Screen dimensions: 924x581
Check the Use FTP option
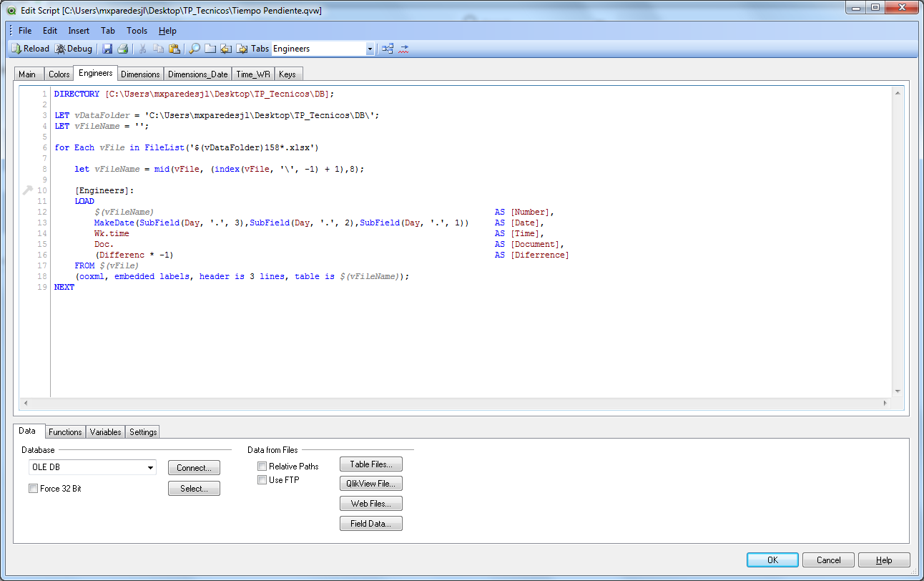point(262,480)
